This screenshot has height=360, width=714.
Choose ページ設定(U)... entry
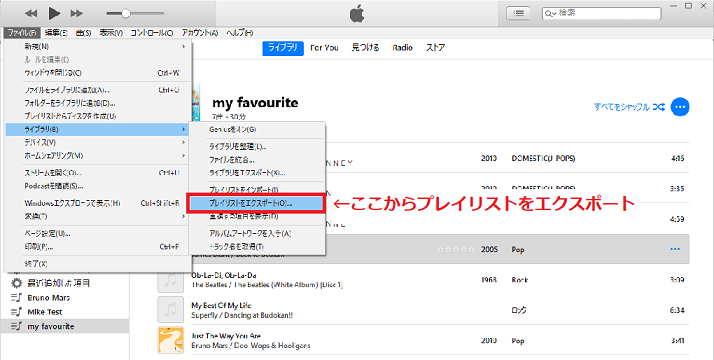tap(98, 233)
